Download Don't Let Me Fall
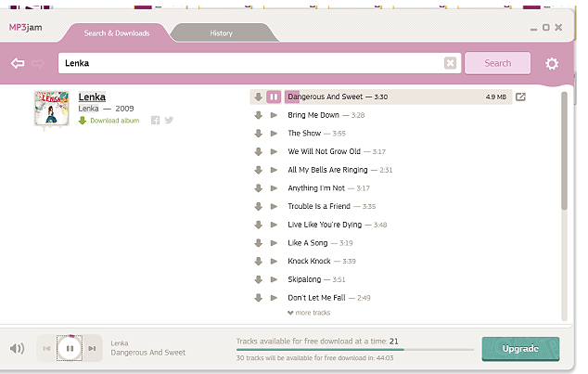 pos(259,298)
